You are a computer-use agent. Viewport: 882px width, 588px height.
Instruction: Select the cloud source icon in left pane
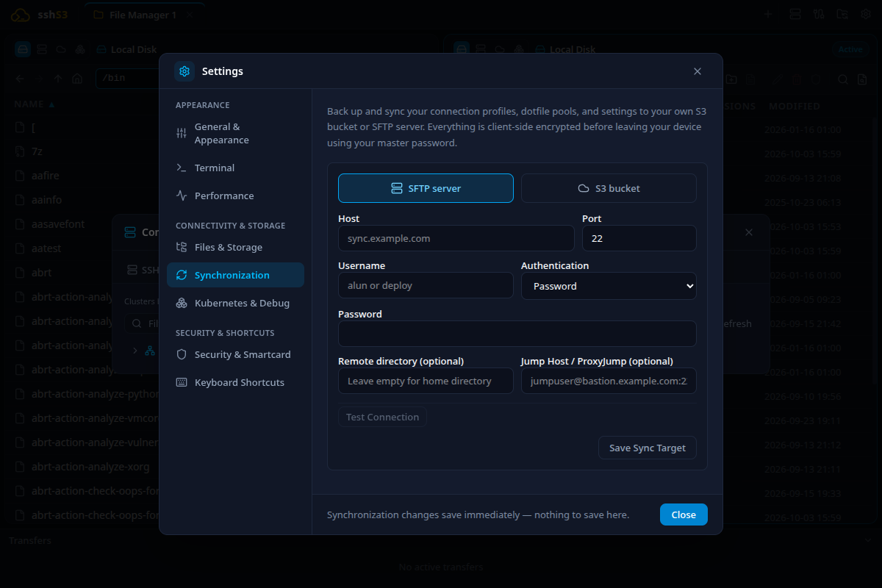(x=61, y=49)
